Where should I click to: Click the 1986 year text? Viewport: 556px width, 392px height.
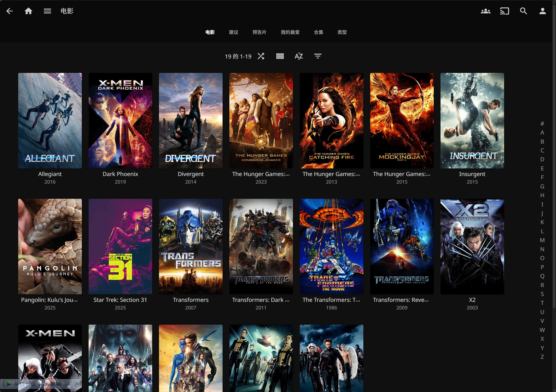(331, 308)
